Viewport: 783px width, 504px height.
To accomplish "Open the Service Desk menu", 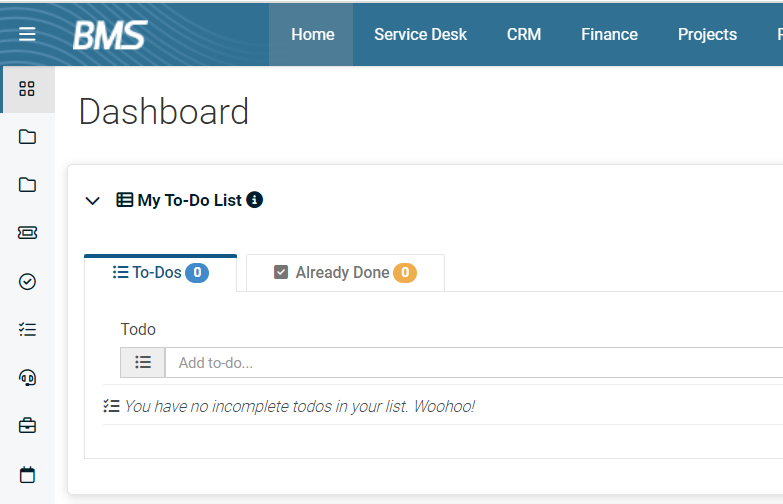I will [x=420, y=34].
